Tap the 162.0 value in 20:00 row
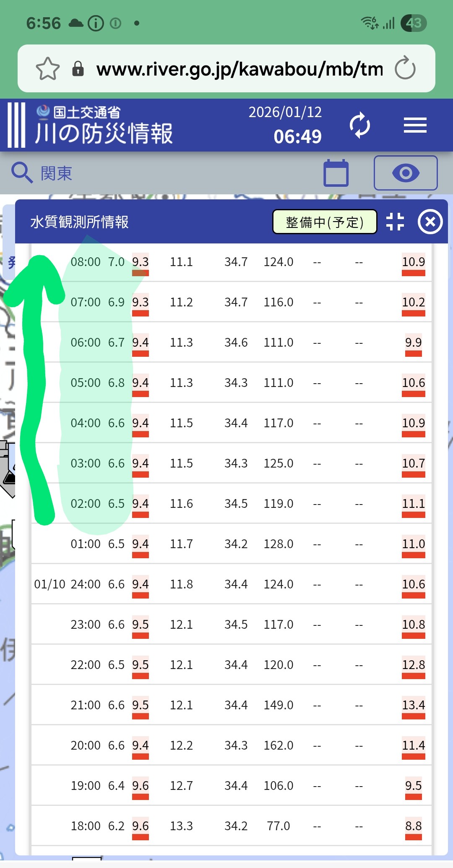Viewport: 453px width, 868px height. (278, 745)
